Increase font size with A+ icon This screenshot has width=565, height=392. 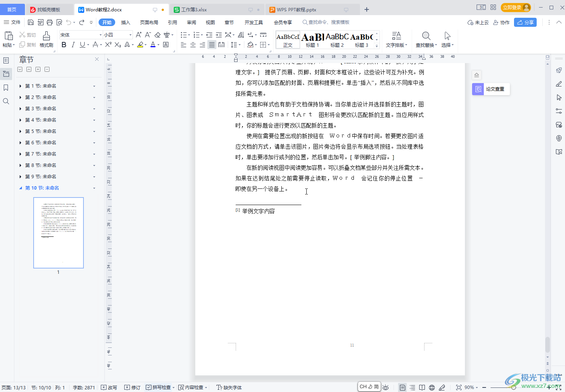click(139, 35)
